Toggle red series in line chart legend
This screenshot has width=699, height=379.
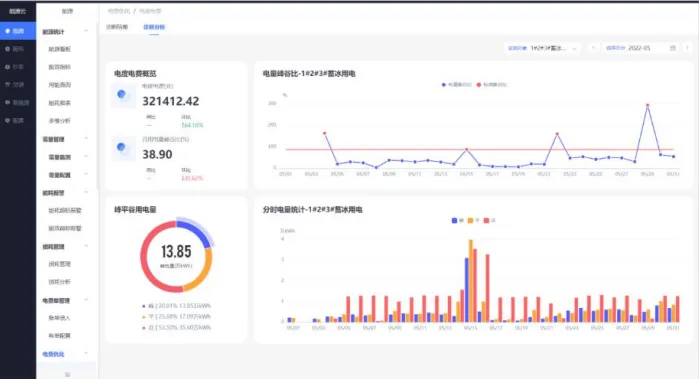491,85
